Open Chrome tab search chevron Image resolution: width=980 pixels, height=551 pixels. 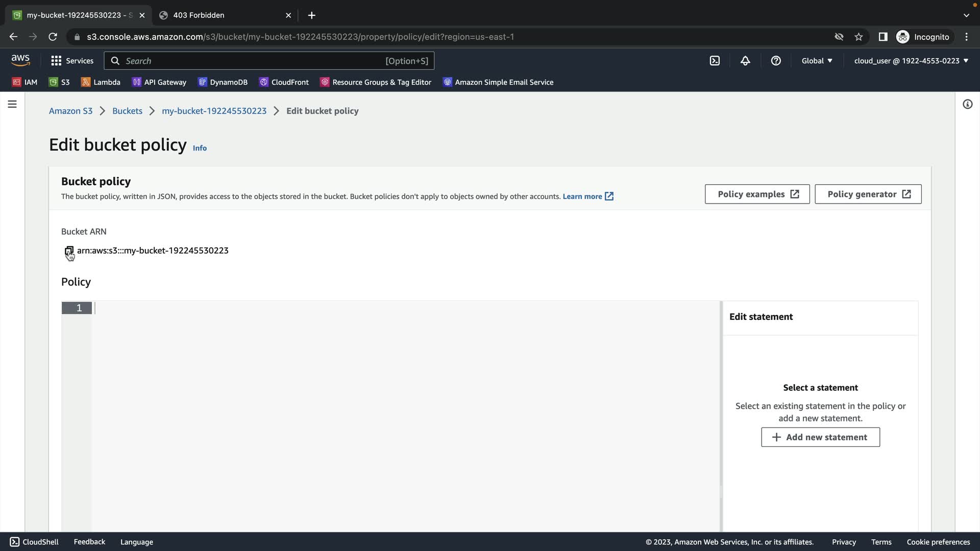(x=966, y=15)
